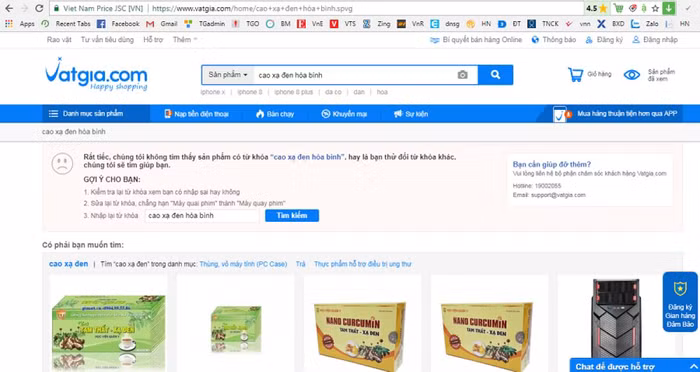Screen dimensions: 700x372
Task: Open the dnsg bookmark
Action: 445,24
